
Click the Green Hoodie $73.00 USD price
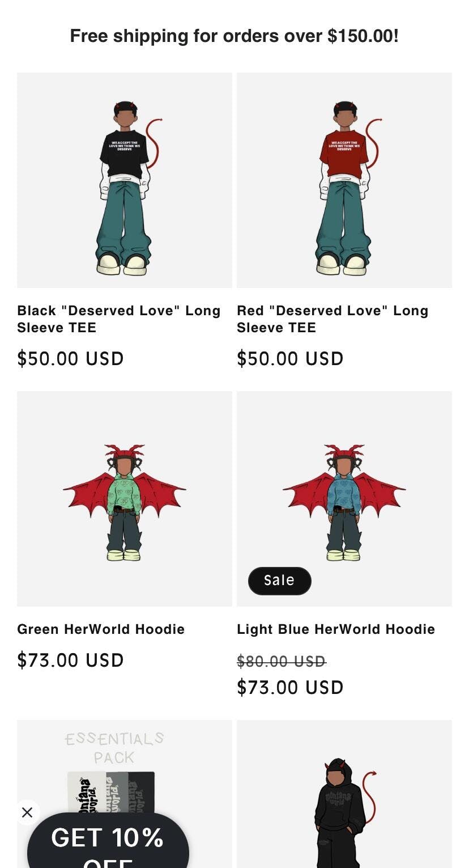point(70,660)
